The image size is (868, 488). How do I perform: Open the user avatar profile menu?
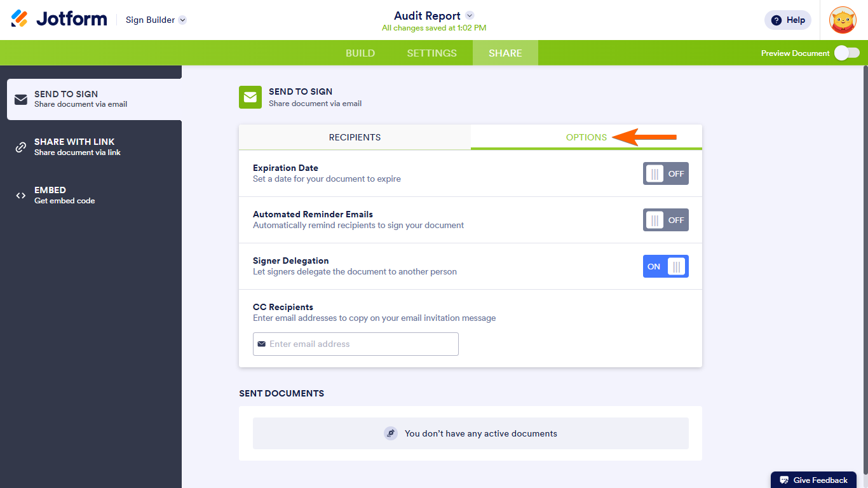click(843, 20)
